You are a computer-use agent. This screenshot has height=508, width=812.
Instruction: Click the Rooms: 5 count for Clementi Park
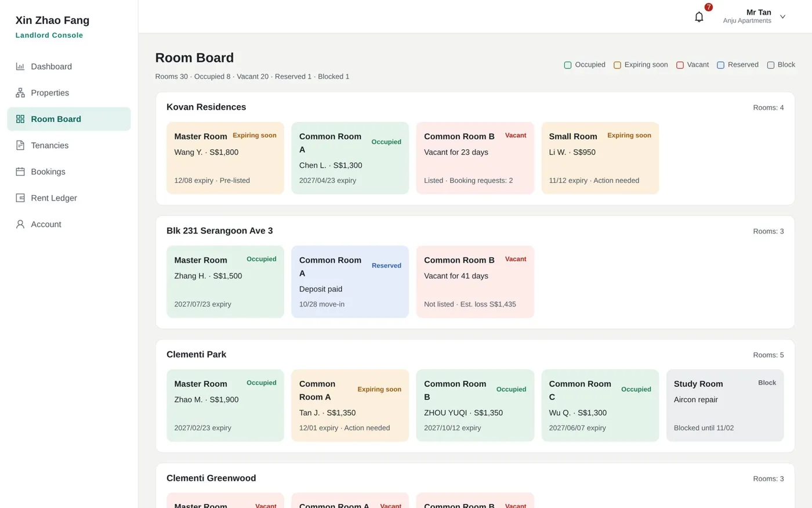point(768,355)
